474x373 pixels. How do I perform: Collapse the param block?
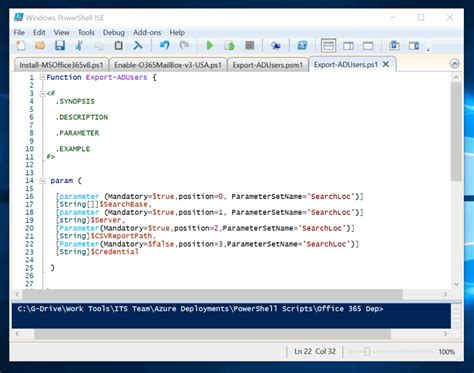[42, 181]
